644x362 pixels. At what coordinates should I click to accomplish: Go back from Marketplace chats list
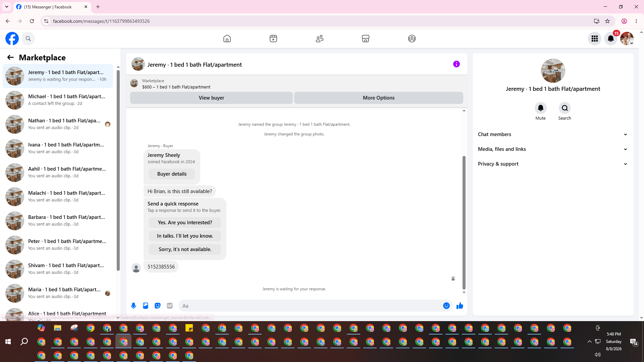[10, 57]
